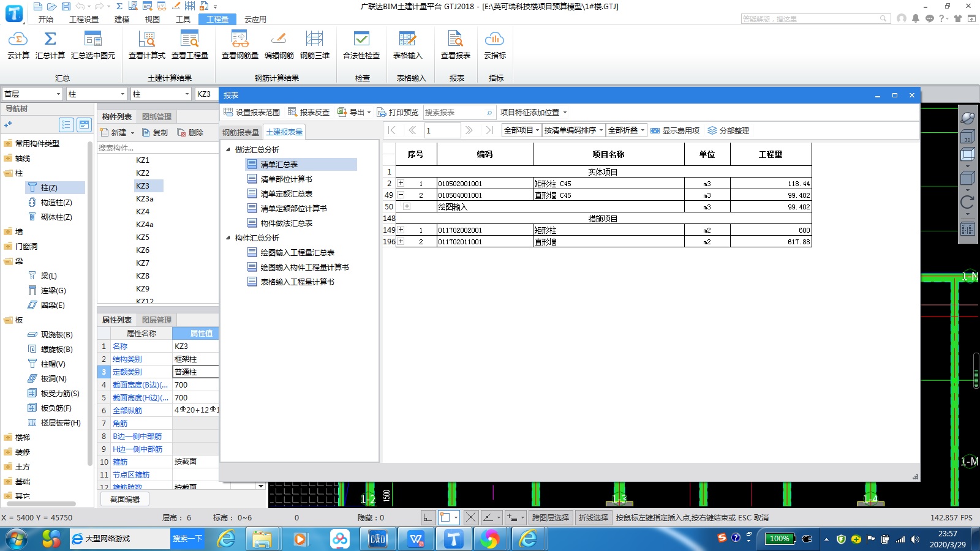Viewport: 980px width, 551px height.
Task: Select KZ4 in component list
Action: point(143,211)
